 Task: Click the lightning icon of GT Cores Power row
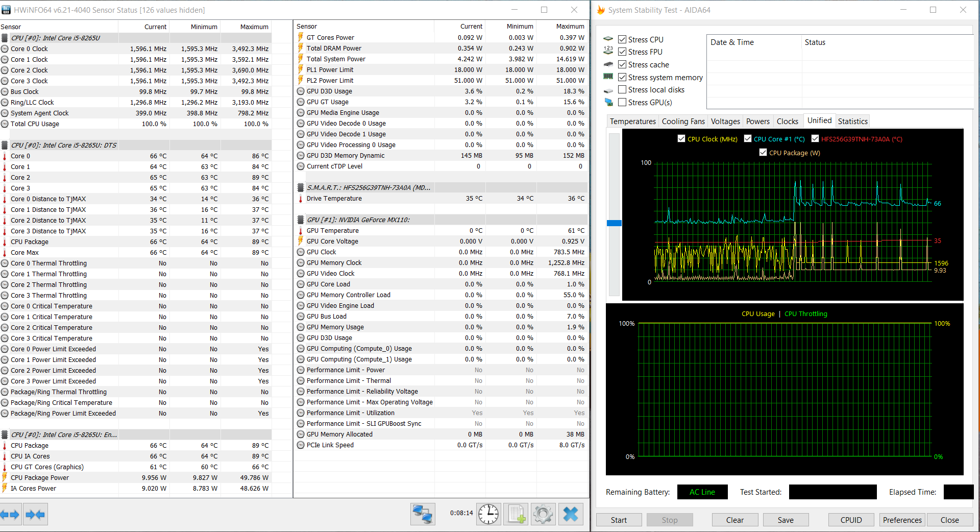click(x=301, y=37)
